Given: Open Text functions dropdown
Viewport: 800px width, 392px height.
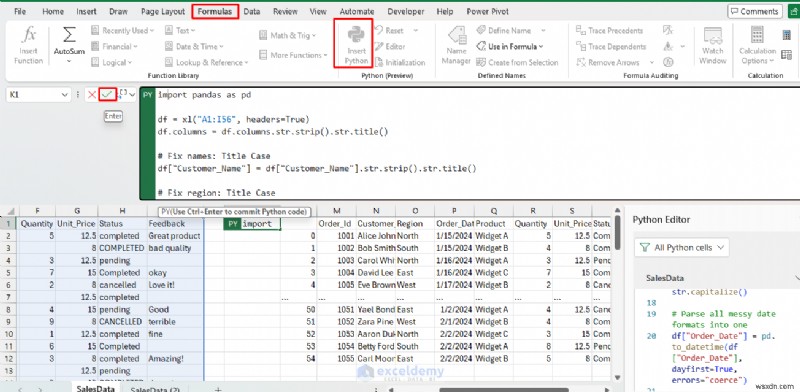Looking at the screenshot, I should tap(180, 31).
